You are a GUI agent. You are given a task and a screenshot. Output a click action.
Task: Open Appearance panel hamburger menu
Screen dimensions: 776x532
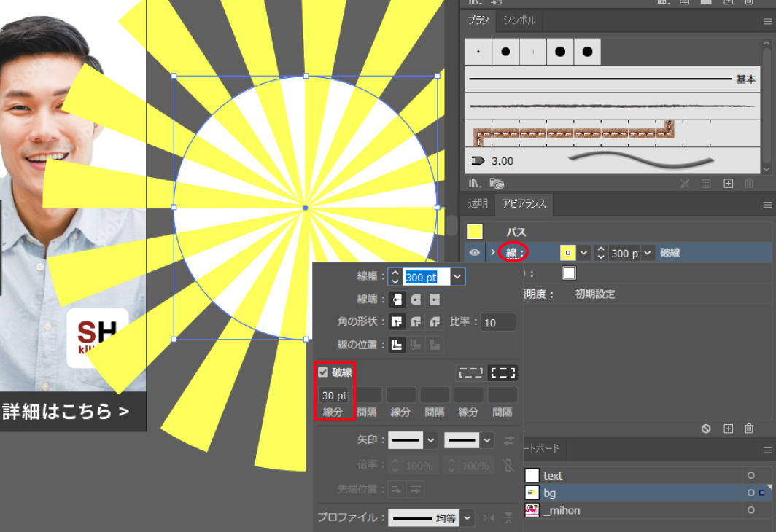(x=767, y=205)
